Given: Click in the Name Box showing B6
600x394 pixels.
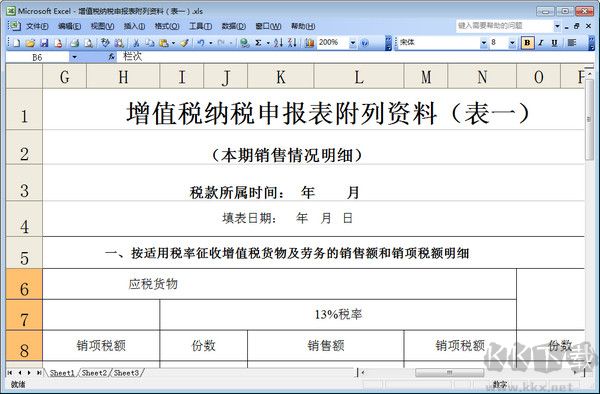Looking at the screenshot, I should 38,57.
